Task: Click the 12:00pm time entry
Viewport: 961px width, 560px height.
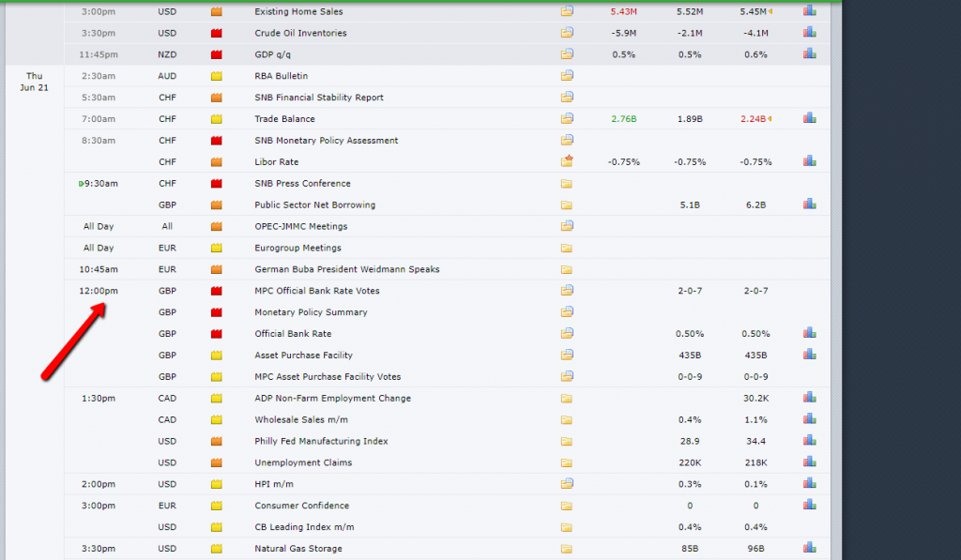Action: [x=99, y=291]
